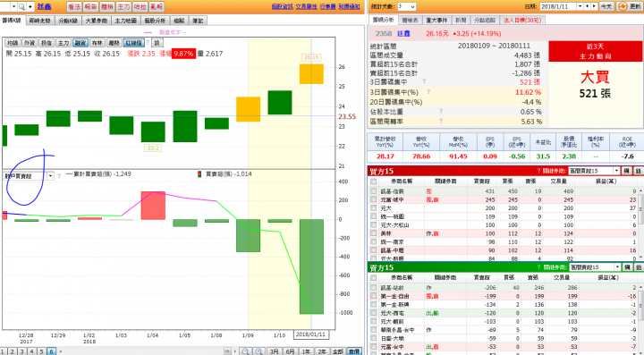The height and width of the screenshot is (355, 644).
Task: Switch to the 個股分析 tab
Action: [x=155, y=21]
